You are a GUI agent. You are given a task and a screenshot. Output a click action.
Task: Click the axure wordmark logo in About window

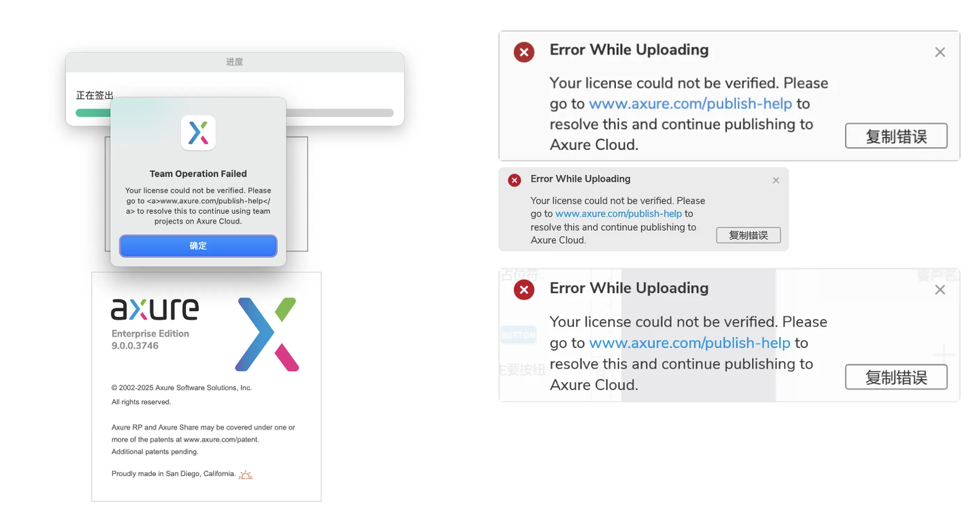155,308
